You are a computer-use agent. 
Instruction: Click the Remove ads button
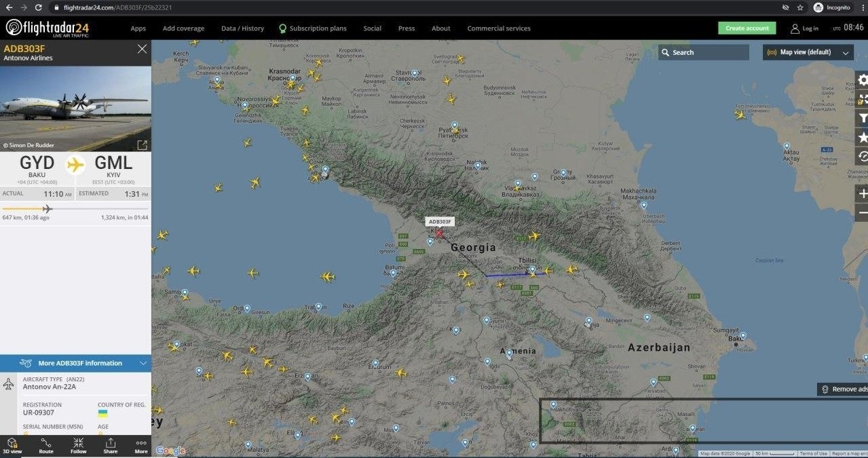click(842, 389)
